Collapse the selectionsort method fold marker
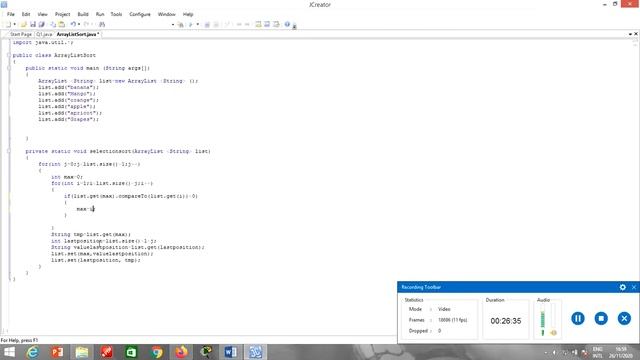This screenshot has width=640, height=360. point(9,151)
